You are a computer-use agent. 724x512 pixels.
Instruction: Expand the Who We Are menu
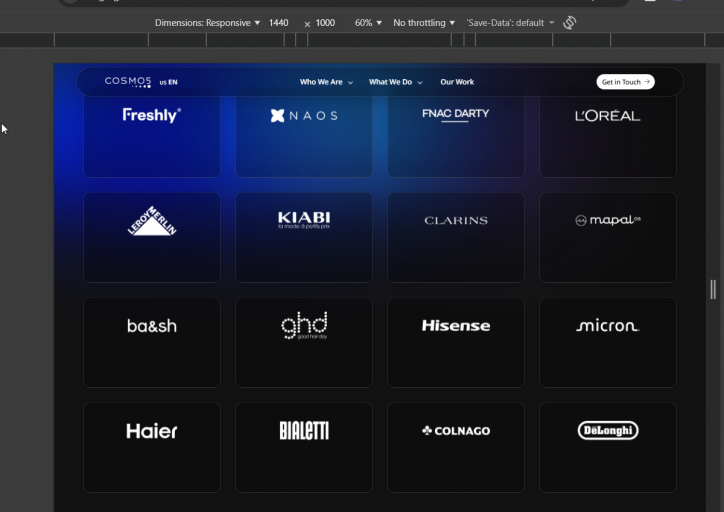[326, 82]
